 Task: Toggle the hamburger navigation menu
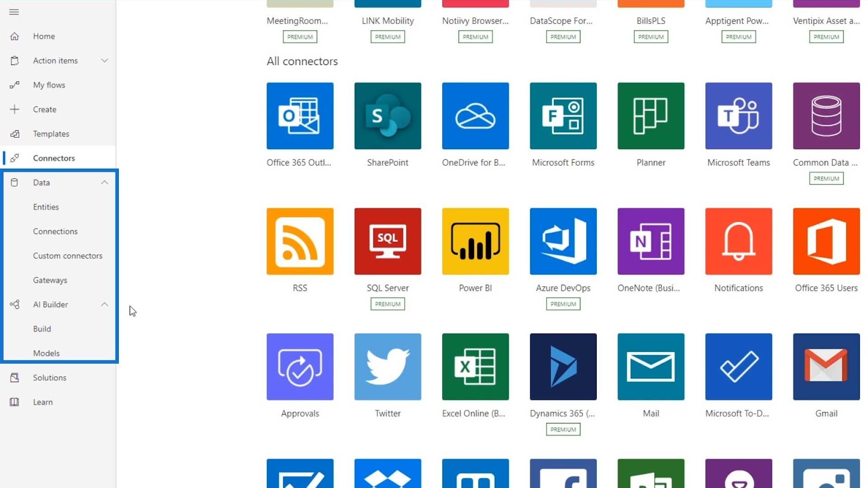pos(14,12)
